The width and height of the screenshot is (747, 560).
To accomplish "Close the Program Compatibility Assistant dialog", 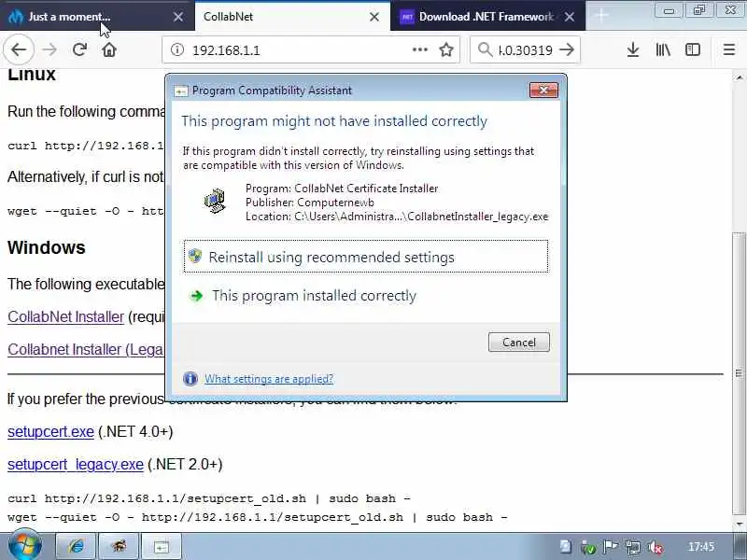I will 543,90.
